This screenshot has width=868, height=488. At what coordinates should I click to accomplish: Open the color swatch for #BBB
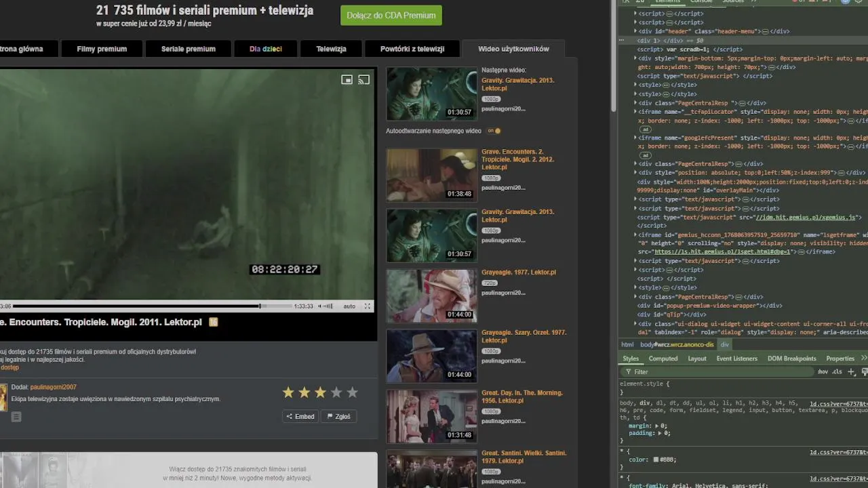(656, 460)
